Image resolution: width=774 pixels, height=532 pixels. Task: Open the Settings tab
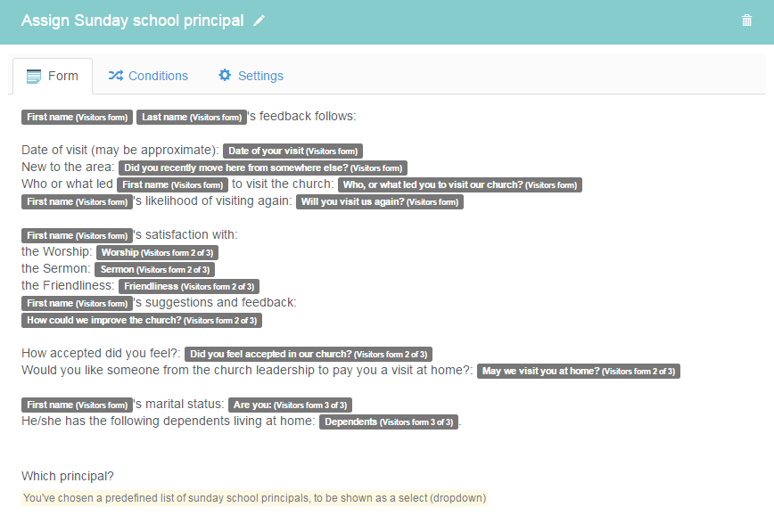coord(251,76)
